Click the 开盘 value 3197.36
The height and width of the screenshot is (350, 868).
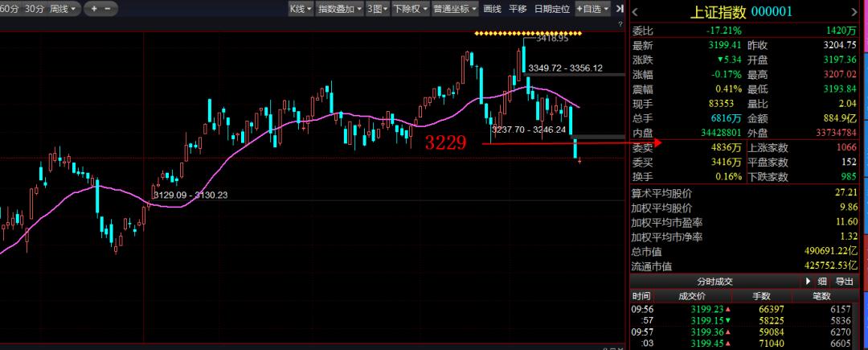839,60
